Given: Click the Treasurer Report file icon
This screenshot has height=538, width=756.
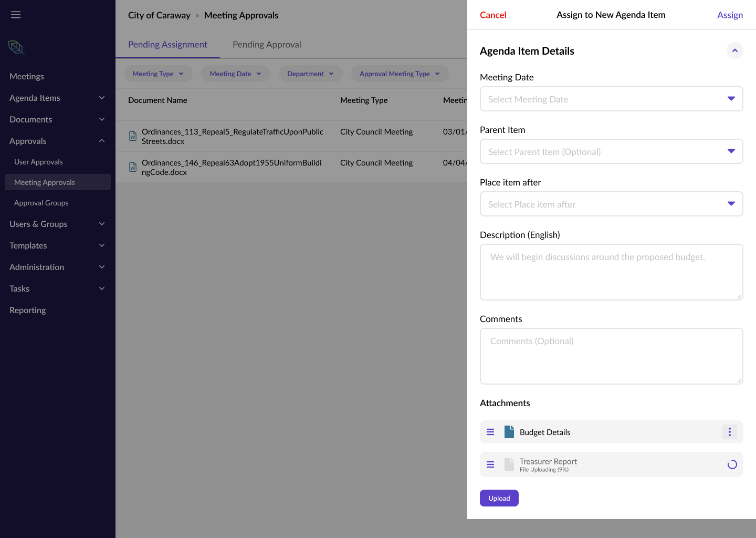Looking at the screenshot, I should pyautogui.click(x=509, y=464).
